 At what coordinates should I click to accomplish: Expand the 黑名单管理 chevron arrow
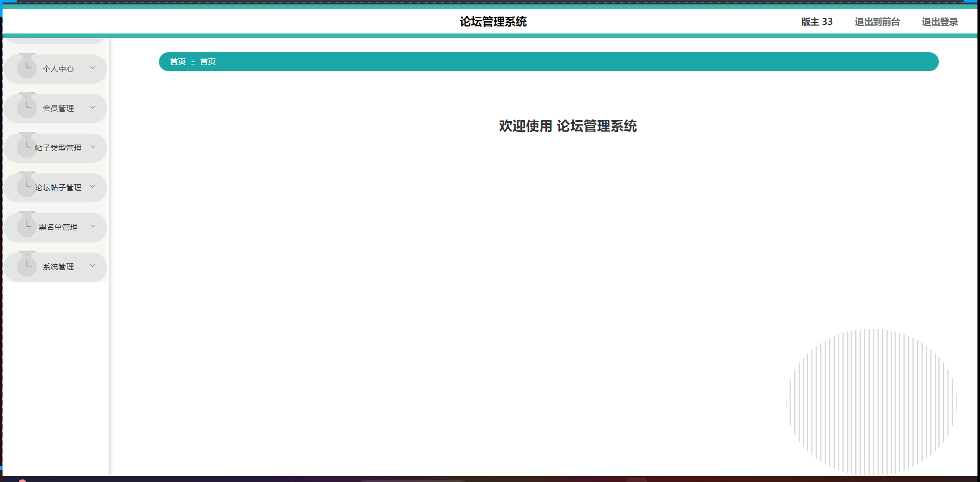[92, 226]
